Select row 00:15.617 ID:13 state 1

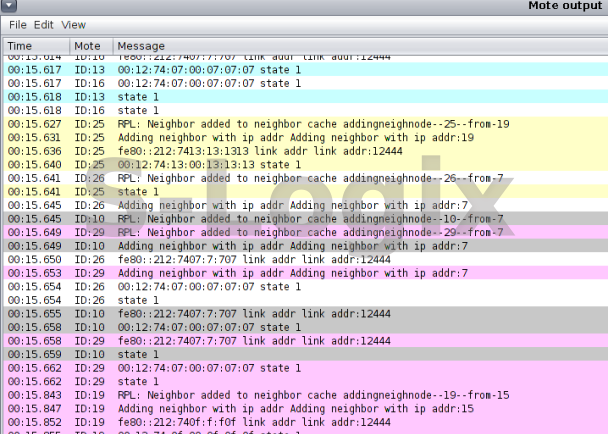pyautogui.click(x=306, y=70)
